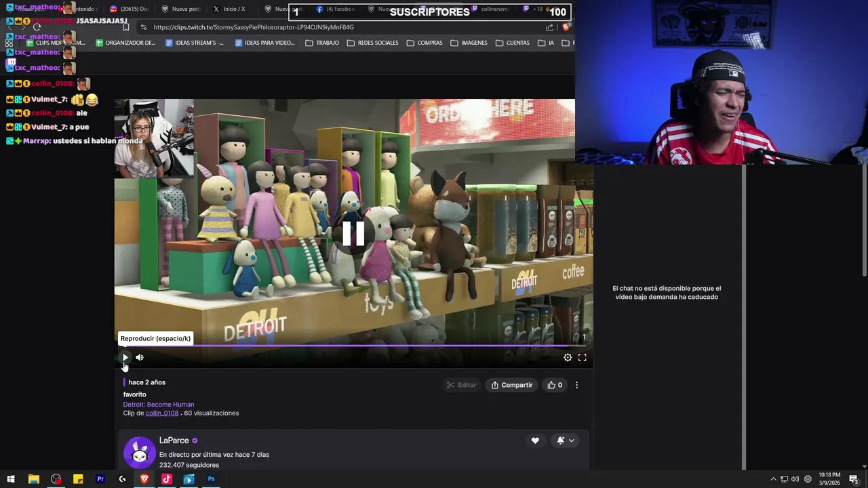Enter fullscreen mode on the clip
Screen dimensions: 868x488
pos(582,357)
